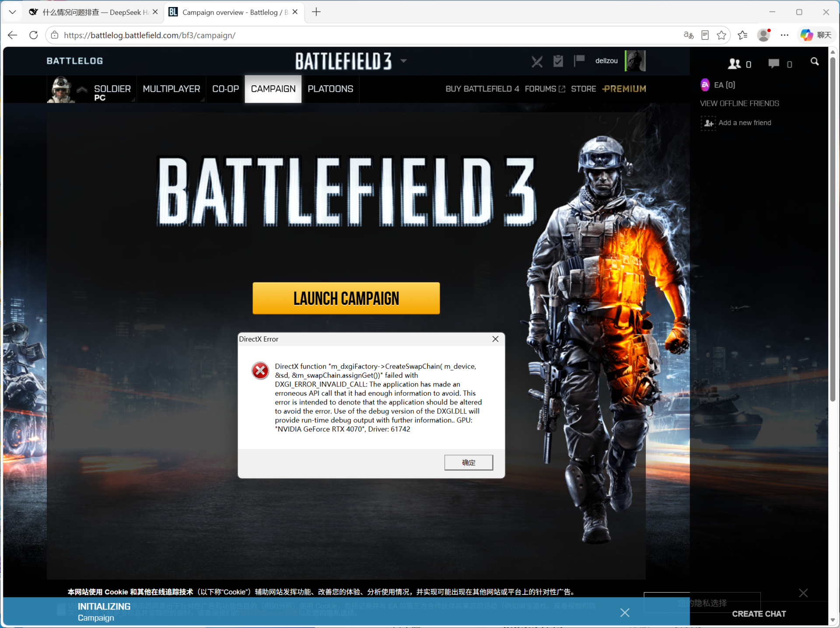Click the LAUNCH CAMPAIGN button
The width and height of the screenshot is (840, 628).
pyautogui.click(x=346, y=298)
